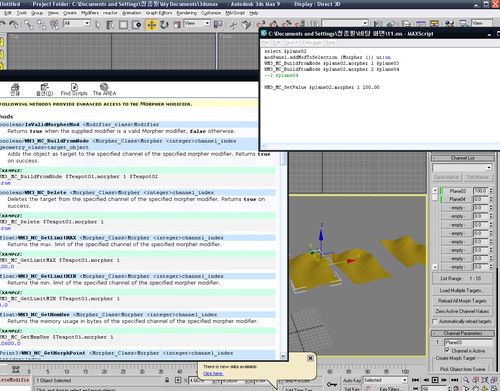Viewport: 500px width, 391px height.
Task: Click the Use Pivot Point Center icon
Action: pos(218,24)
